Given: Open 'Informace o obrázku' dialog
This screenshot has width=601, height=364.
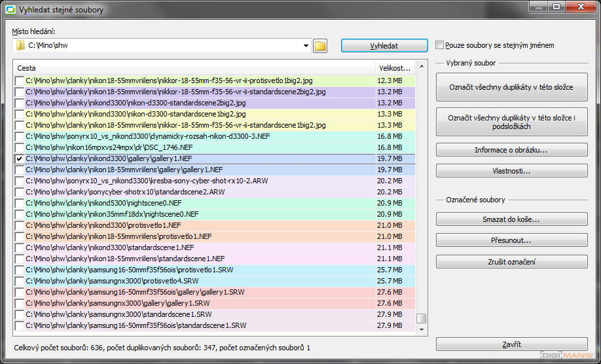Looking at the screenshot, I should 511,151.
